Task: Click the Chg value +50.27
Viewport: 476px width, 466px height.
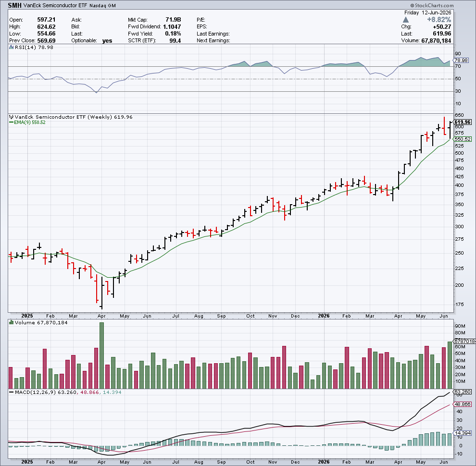Action: (x=442, y=27)
